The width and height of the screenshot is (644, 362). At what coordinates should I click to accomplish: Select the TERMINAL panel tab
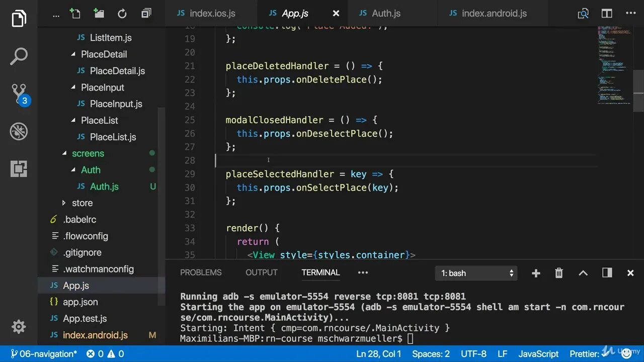(320, 273)
